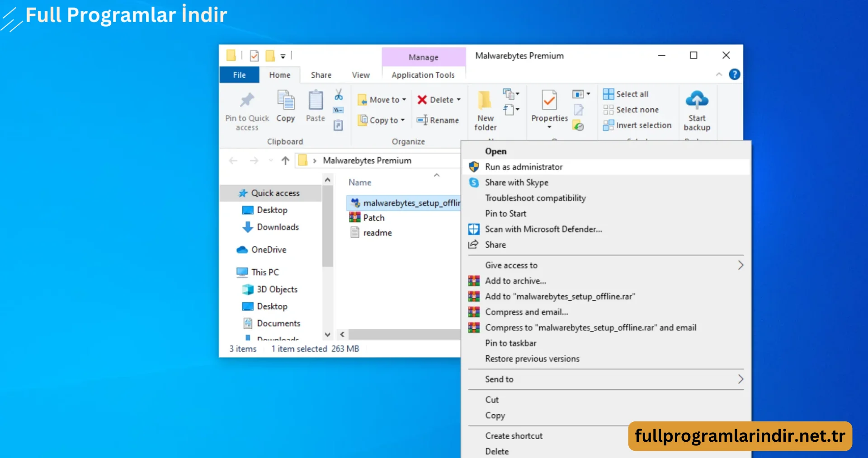Screen dimensions: 868x458
Task: Click the History icon in ribbon
Action: [x=578, y=126]
